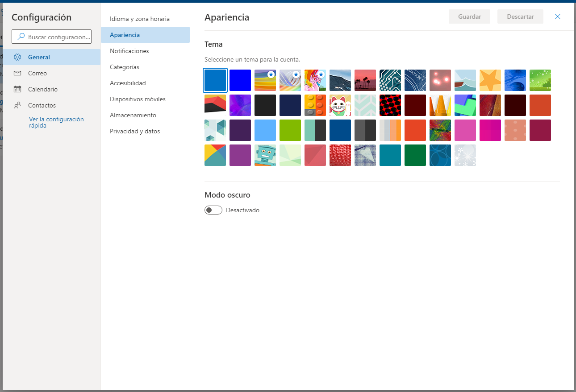576x392 pixels.
Task: Select the lucky cat theme
Action: 340,105
